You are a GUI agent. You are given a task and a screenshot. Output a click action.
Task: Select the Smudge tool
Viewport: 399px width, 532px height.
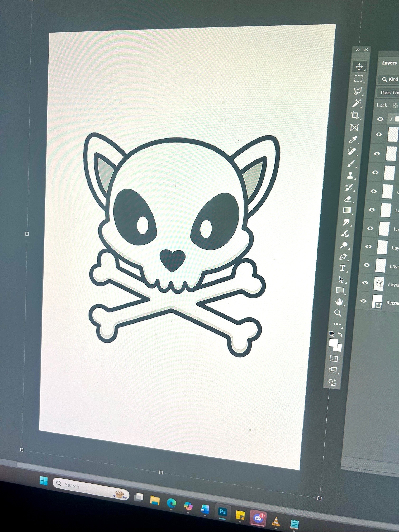346,222
